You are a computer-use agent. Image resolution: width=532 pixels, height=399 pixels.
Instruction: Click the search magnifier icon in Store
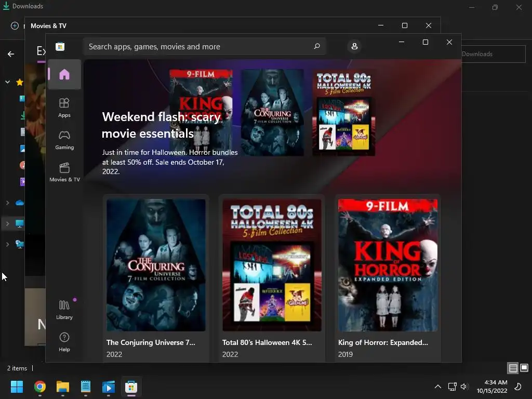(x=317, y=46)
